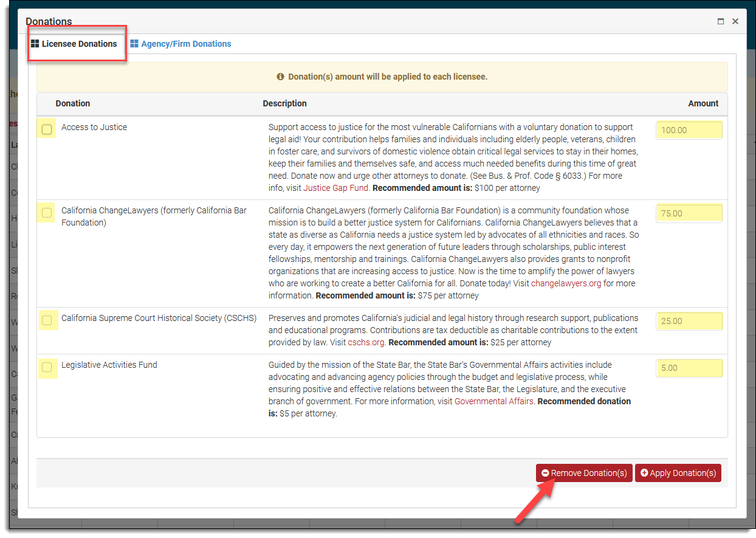Click the Donation column header

73,103
